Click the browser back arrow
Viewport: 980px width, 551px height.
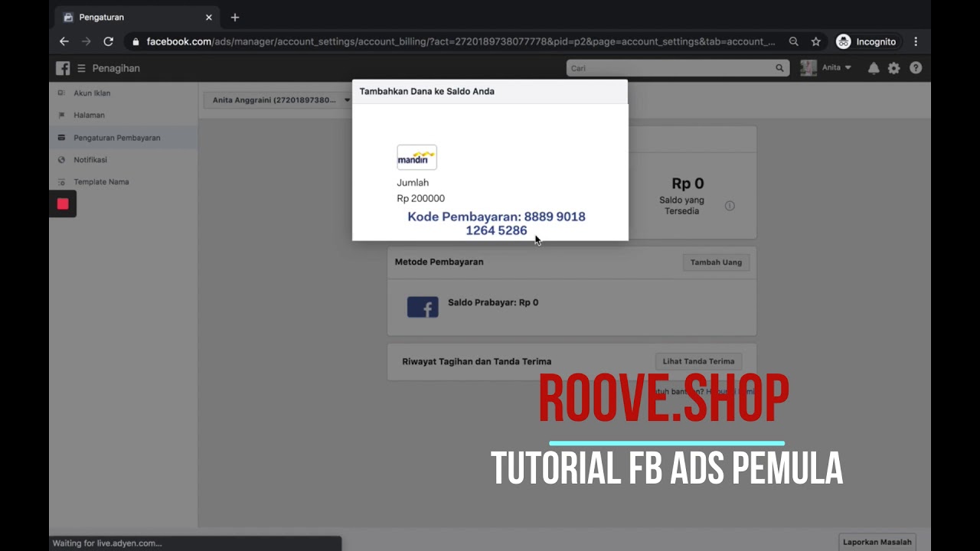64,41
